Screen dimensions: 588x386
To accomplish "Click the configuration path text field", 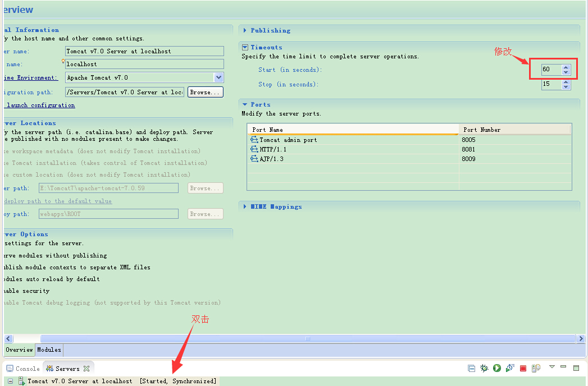I will click(x=125, y=92).
